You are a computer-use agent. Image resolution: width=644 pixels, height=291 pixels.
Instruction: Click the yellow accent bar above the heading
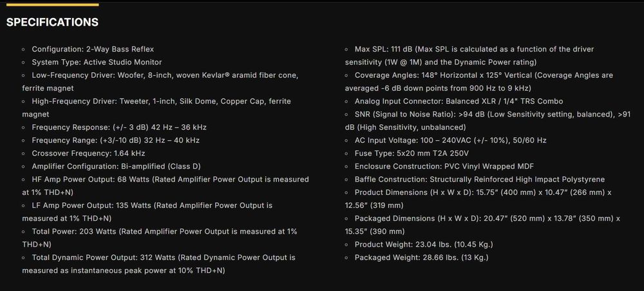(x=52, y=5)
